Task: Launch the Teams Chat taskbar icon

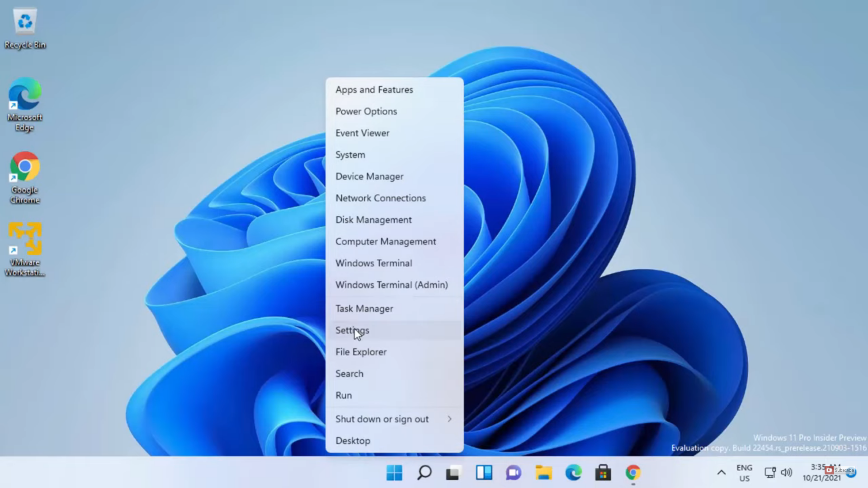Action: (514, 473)
